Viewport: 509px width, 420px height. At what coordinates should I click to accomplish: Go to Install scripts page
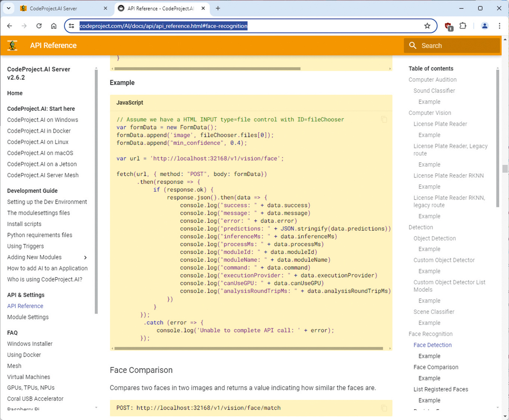[x=24, y=224]
